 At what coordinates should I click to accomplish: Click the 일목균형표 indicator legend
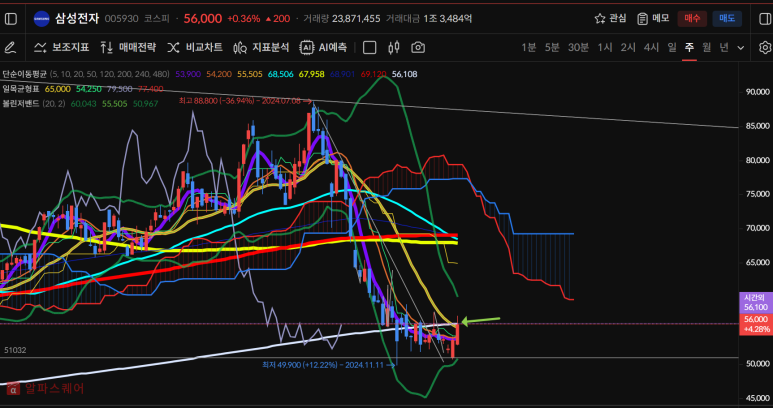21,89
